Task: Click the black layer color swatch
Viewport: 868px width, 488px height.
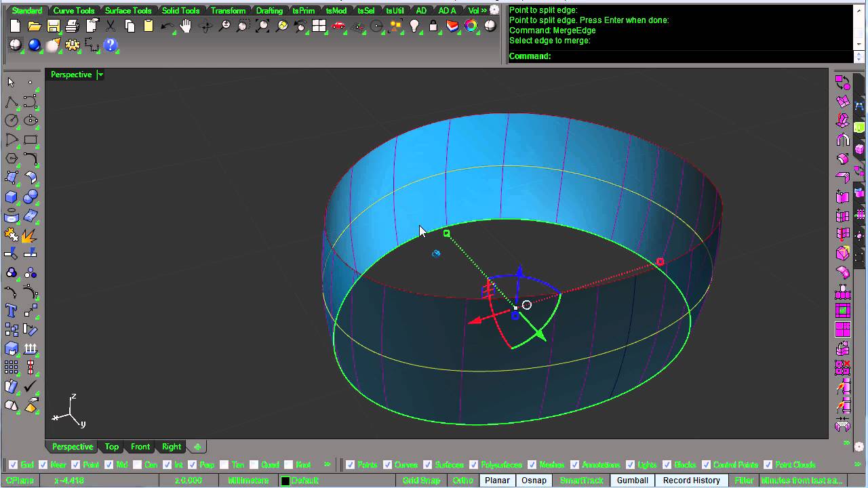Action: [x=285, y=481]
